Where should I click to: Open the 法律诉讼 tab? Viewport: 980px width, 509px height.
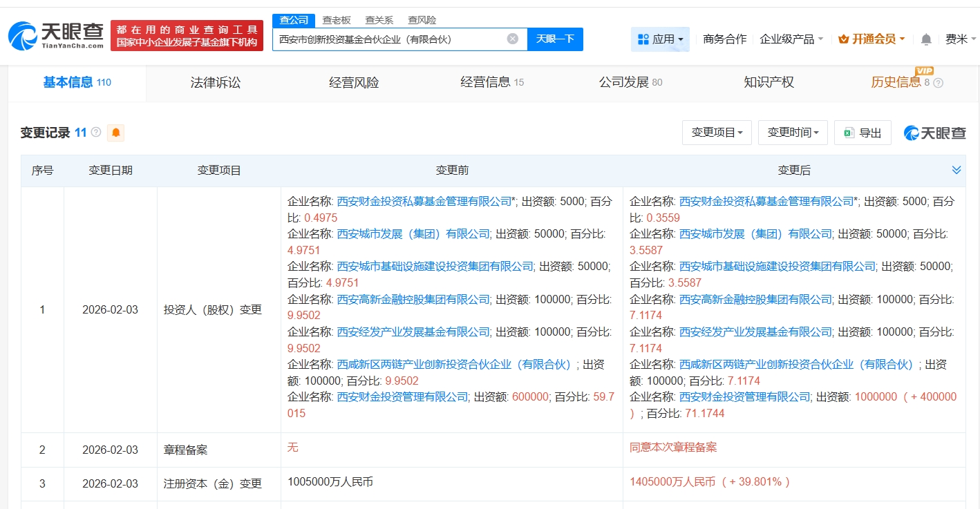[216, 83]
